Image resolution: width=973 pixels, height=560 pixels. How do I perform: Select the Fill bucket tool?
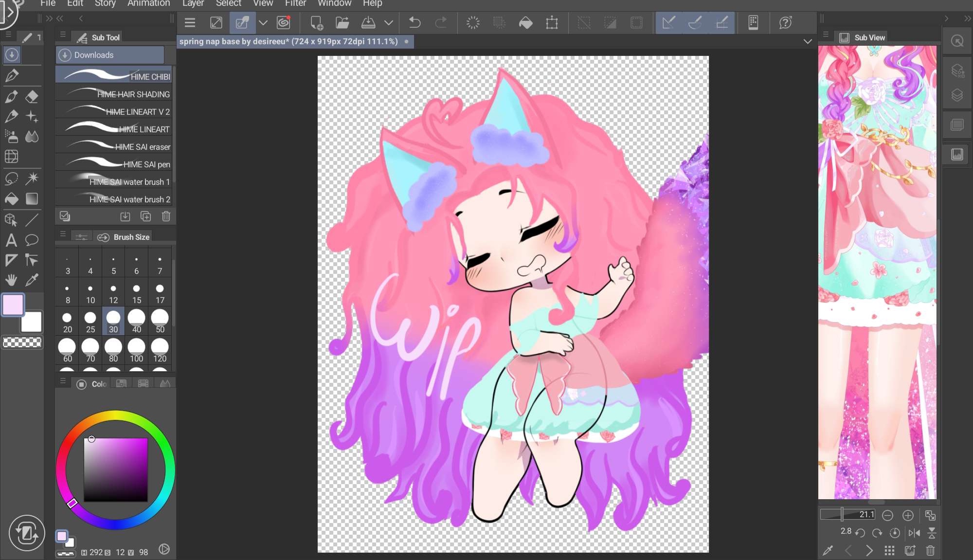click(x=11, y=199)
